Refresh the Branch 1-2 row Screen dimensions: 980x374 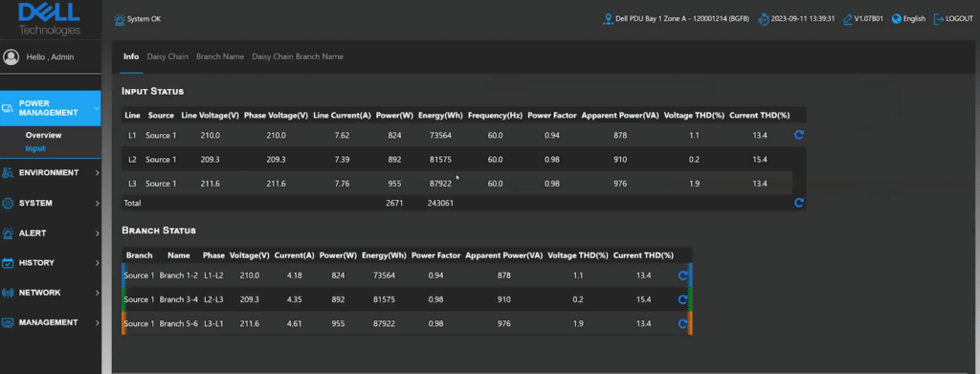[683, 275]
